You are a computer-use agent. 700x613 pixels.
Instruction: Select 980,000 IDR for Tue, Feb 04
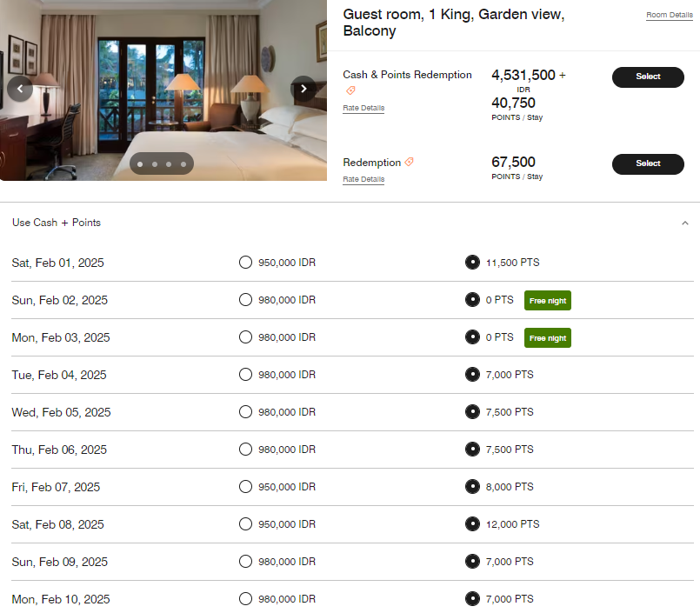point(245,374)
